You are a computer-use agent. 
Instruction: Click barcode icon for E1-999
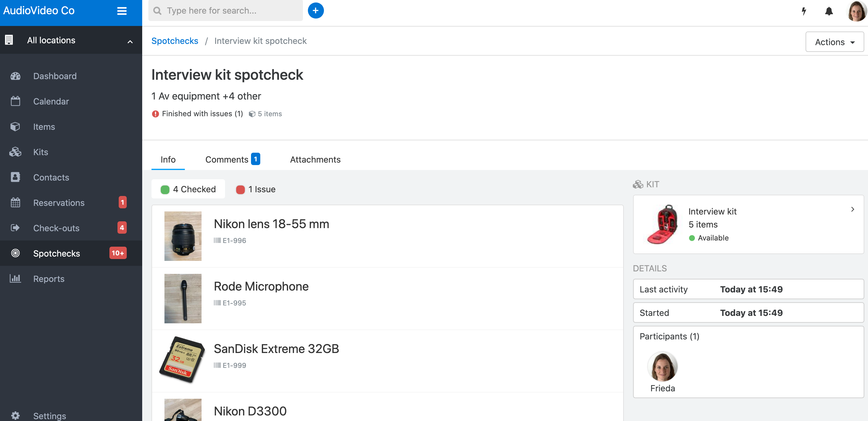click(x=217, y=365)
